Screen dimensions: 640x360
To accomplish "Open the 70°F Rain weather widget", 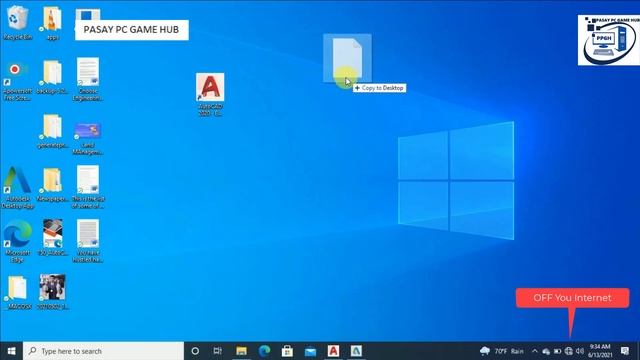I will click(502, 351).
